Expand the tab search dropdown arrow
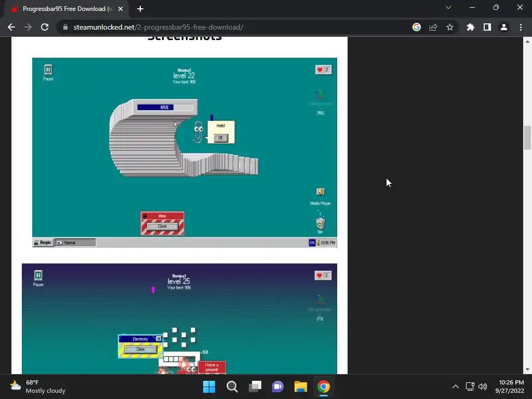This screenshot has height=399, width=532. [x=448, y=7]
